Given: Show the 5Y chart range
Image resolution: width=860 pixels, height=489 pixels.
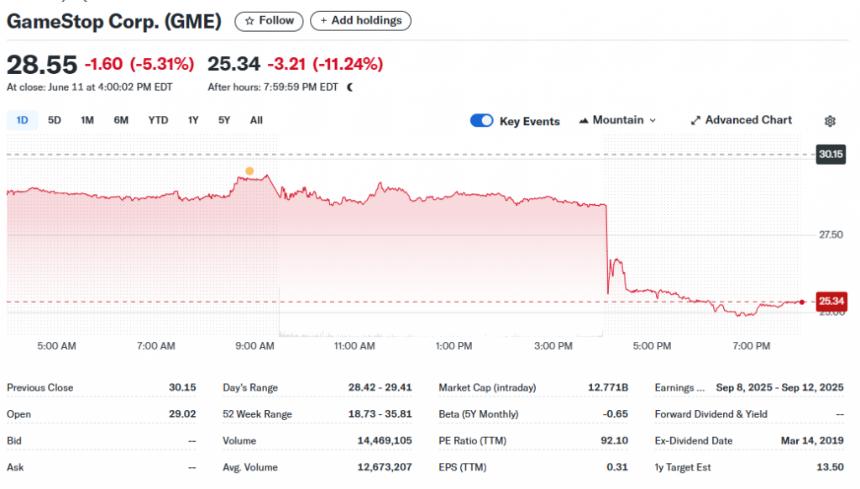Looking at the screenshot, I should (224, 120).
